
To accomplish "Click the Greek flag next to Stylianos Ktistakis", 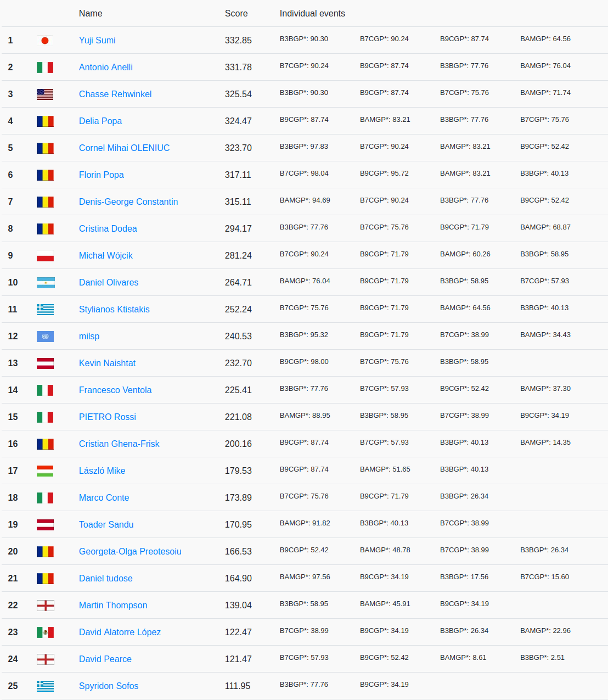I will click(x=45, y=310).
